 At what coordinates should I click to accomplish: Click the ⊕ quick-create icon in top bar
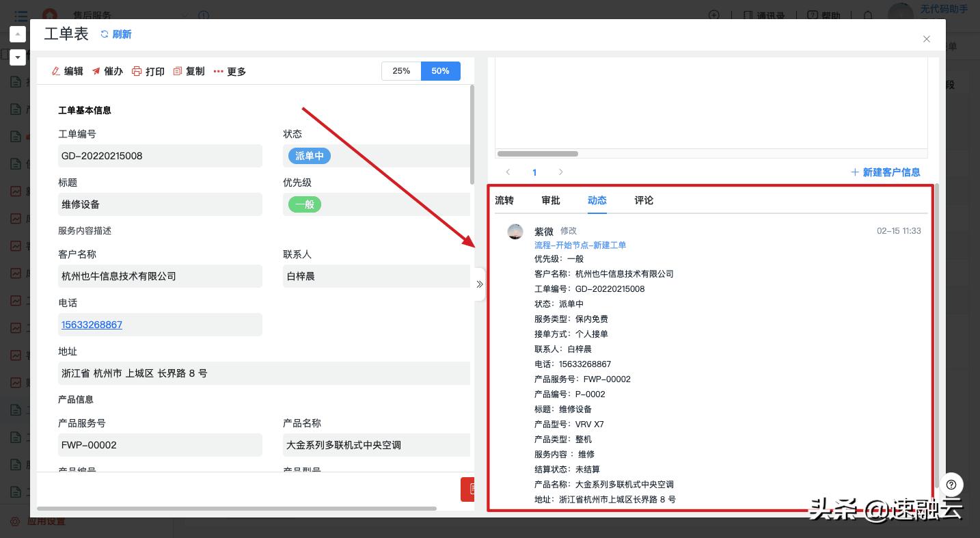point(714,15)
